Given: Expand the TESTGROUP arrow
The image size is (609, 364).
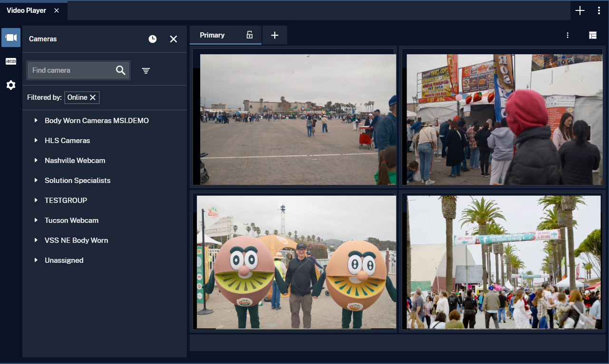Looking at the screenshot, I should 36,201.
